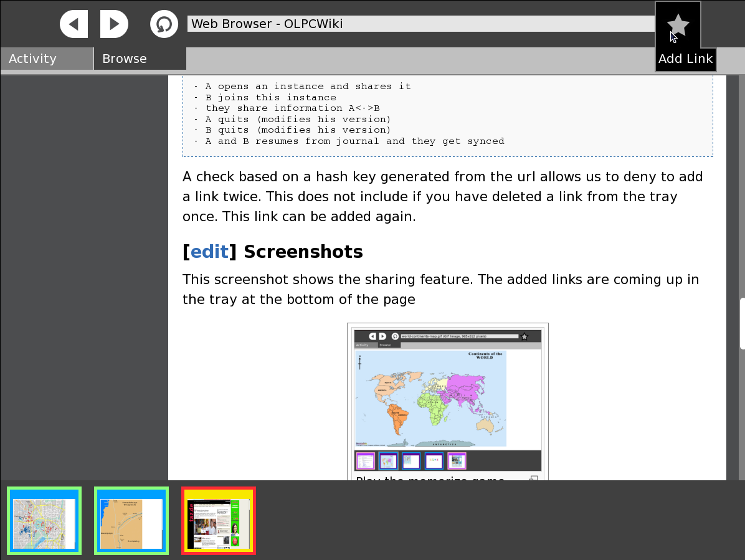Click inside the dashed code block text
This screenshot has width=745, height=560.
tap(349, 114)
